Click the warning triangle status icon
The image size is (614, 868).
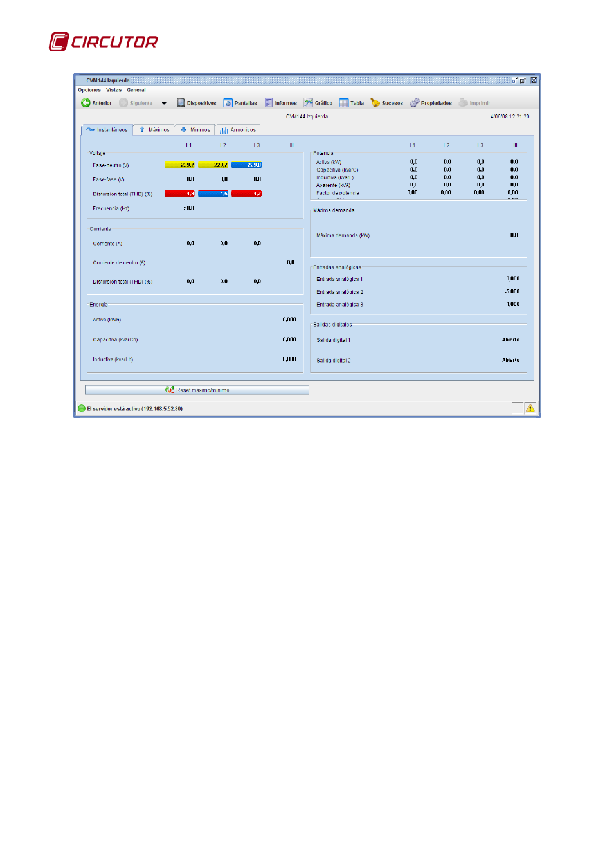pyautogui.click(x=530, y=408)
